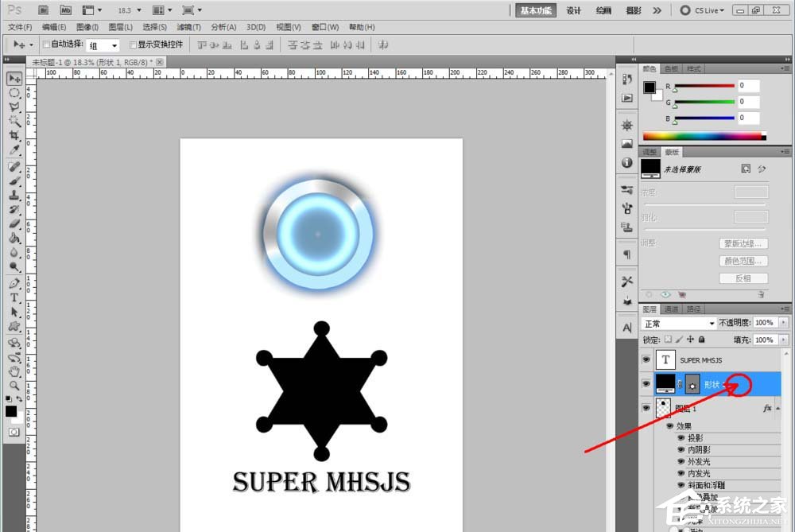Select the Zoom magnifier tool
Image resolution: width=795 pixels, height=532 pixels.
(x=14, y=385)
